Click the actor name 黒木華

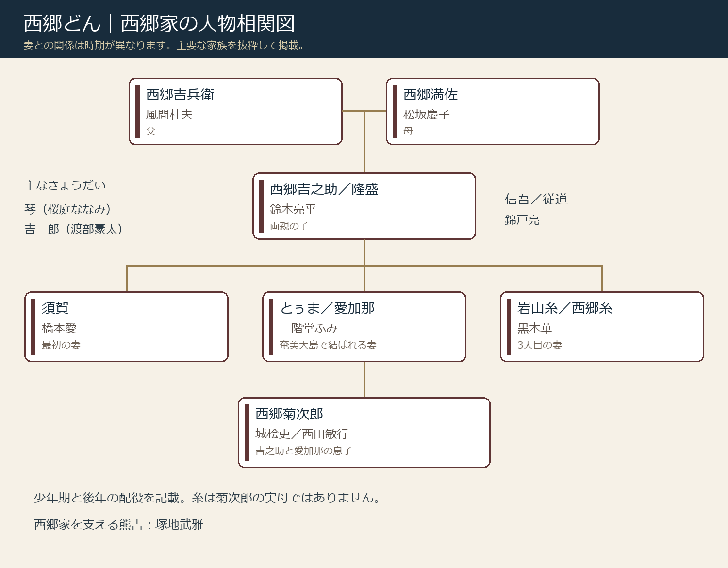[x=535, y=328]
